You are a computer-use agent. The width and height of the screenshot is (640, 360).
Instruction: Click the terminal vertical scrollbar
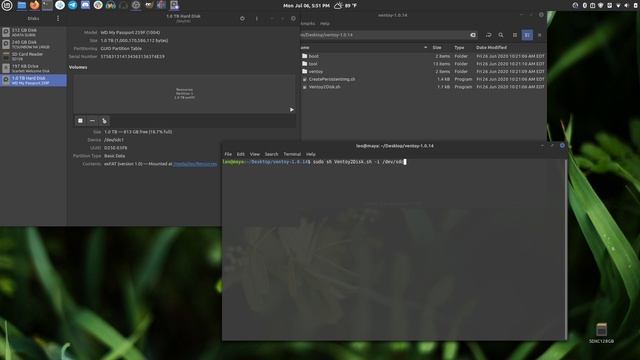click(565, 249)
